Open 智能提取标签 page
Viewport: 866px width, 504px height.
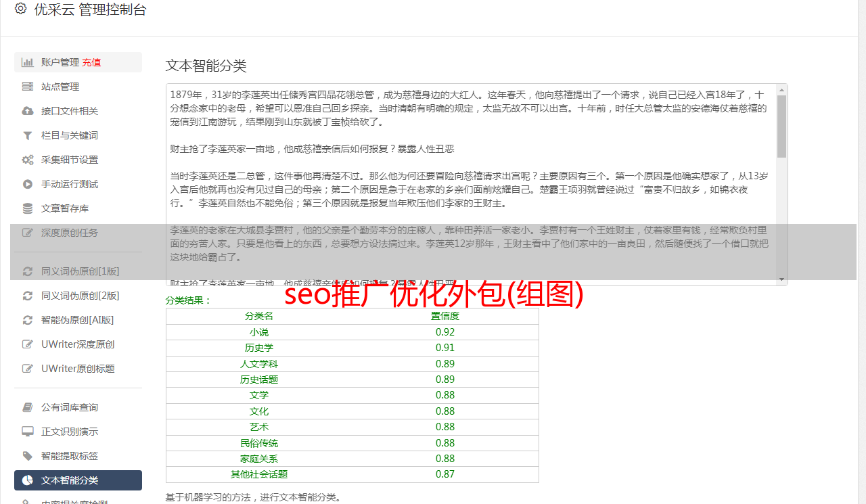pos(78,456)
